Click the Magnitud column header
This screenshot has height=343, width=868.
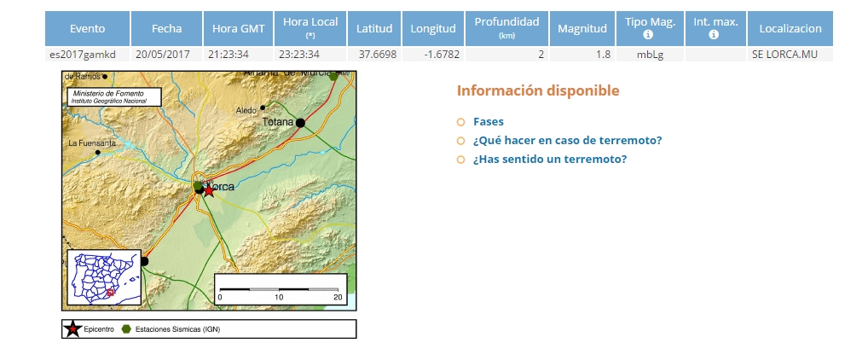[582, 29]
